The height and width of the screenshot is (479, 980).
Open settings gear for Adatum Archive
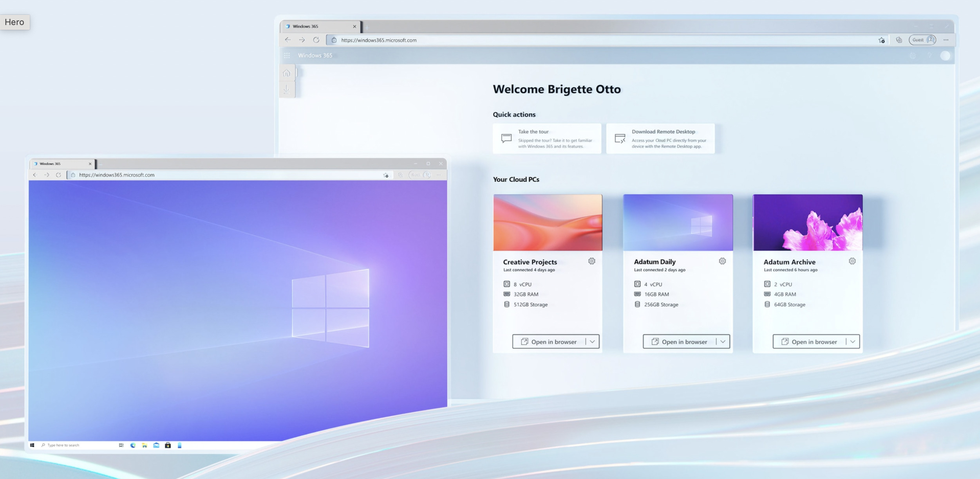point(852,261)
